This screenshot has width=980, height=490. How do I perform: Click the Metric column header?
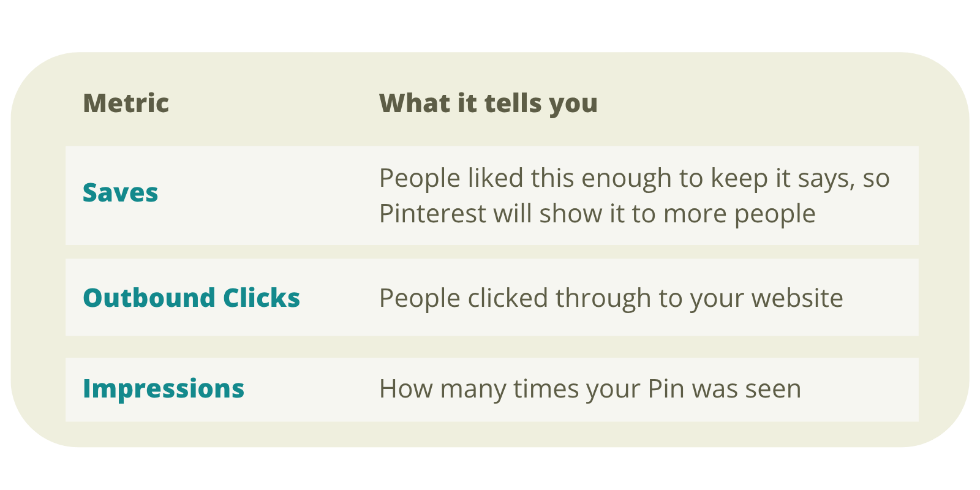126,103
